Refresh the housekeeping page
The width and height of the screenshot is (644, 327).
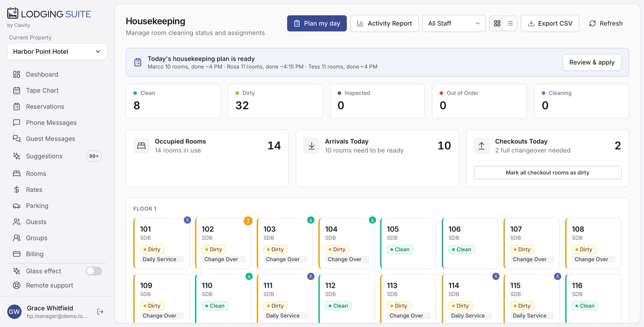click(606, 23)
